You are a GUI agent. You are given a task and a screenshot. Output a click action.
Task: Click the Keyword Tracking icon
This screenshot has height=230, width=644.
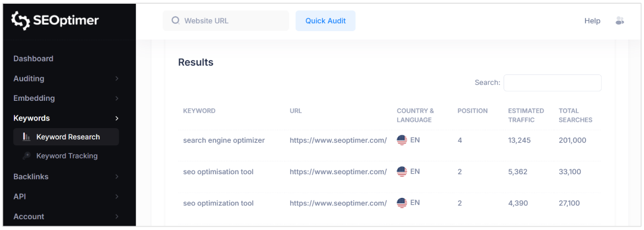point(26,156)
